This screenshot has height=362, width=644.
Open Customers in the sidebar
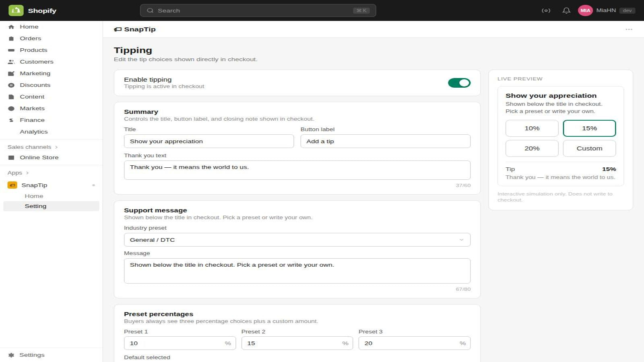37,62
